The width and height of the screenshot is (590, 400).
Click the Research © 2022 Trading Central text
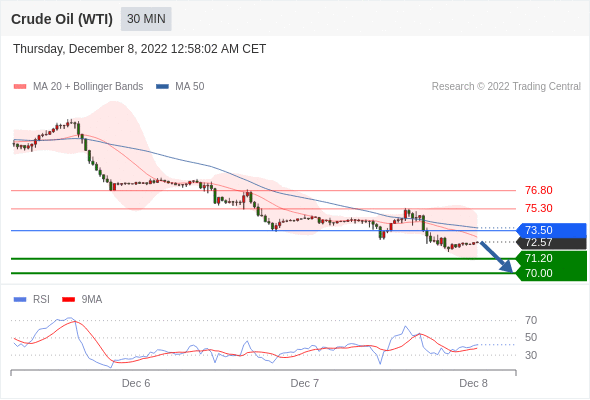tap(506, 87)
